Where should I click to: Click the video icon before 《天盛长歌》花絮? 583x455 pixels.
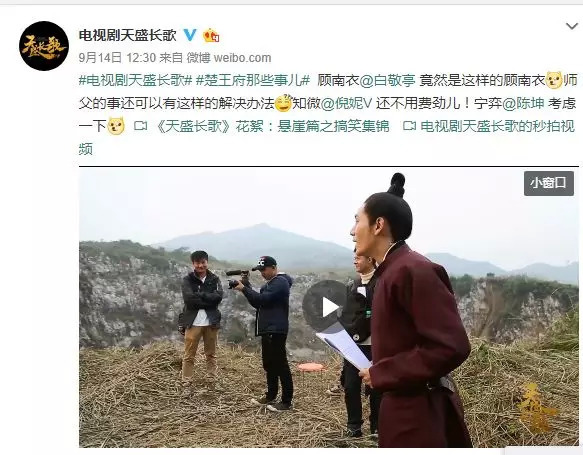pos(141,126)
